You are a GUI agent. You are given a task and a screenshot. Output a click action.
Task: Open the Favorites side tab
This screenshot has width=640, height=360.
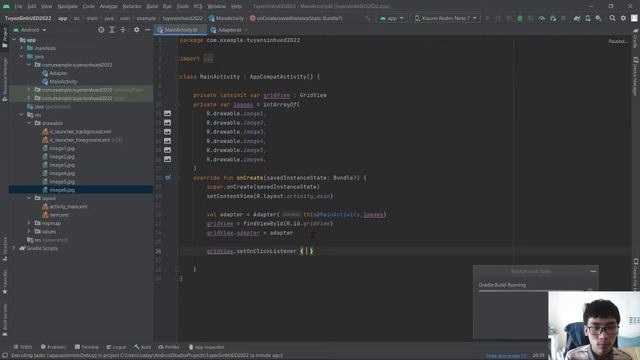click(4, 282)
